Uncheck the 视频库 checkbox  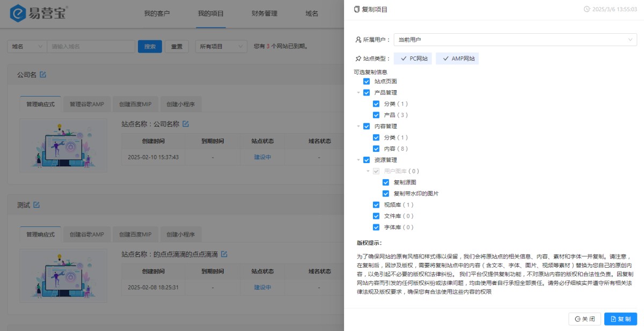click(376, 205)
